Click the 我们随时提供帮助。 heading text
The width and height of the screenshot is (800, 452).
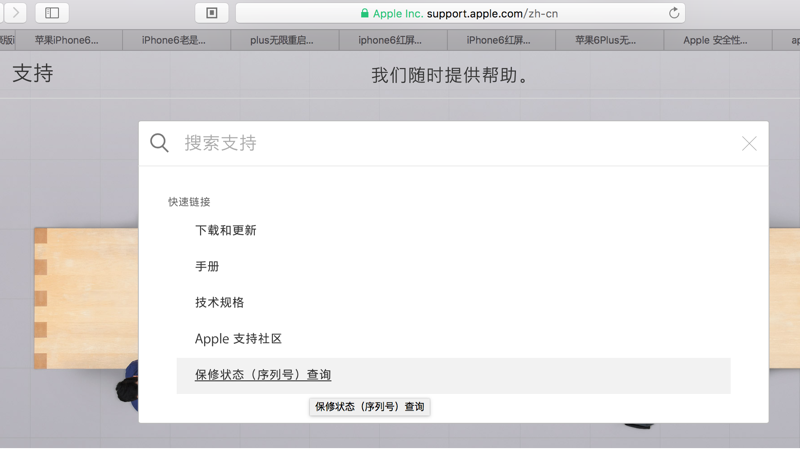451,76
